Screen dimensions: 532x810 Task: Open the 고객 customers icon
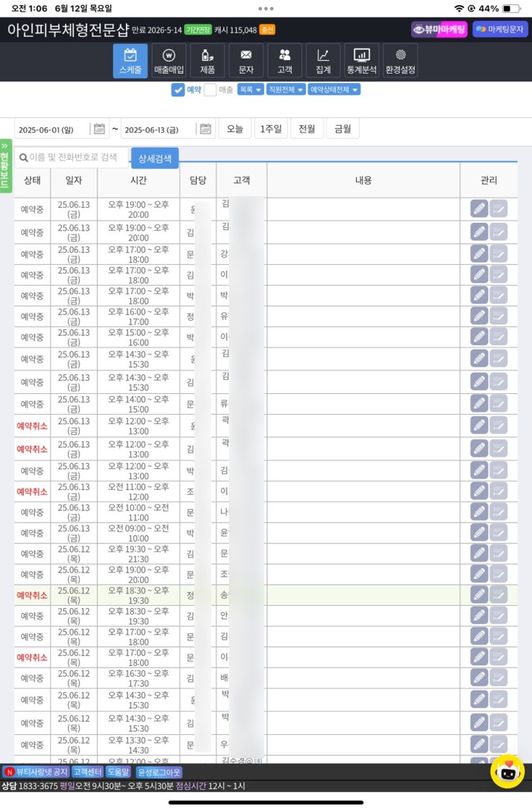pyautogui.click(x=284, y=60)
